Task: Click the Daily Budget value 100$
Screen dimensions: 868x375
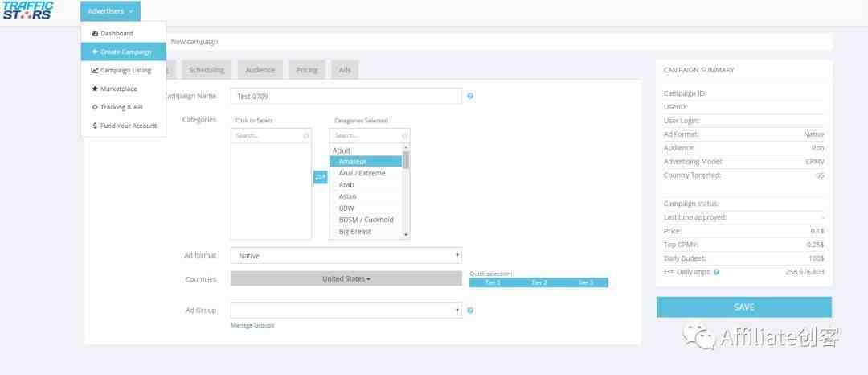Action: pos(816,258)
